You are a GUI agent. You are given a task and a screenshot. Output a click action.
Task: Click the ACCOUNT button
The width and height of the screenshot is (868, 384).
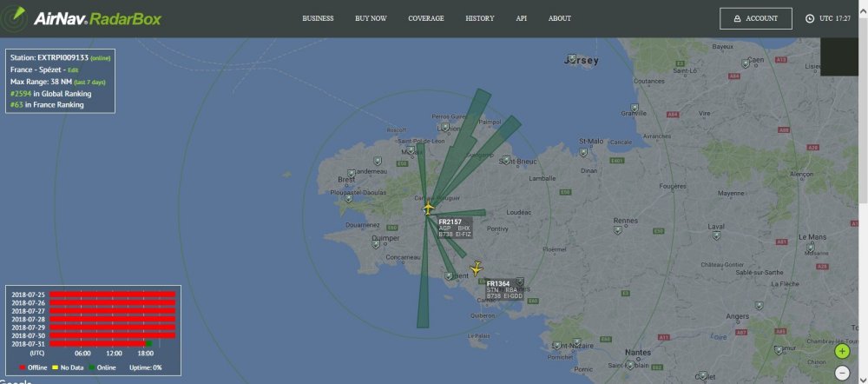756,18
